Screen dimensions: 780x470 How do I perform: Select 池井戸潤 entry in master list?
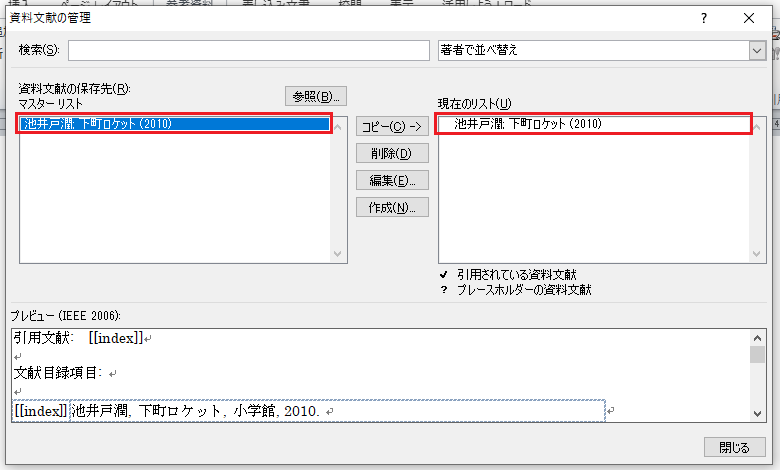click(175, 123)
